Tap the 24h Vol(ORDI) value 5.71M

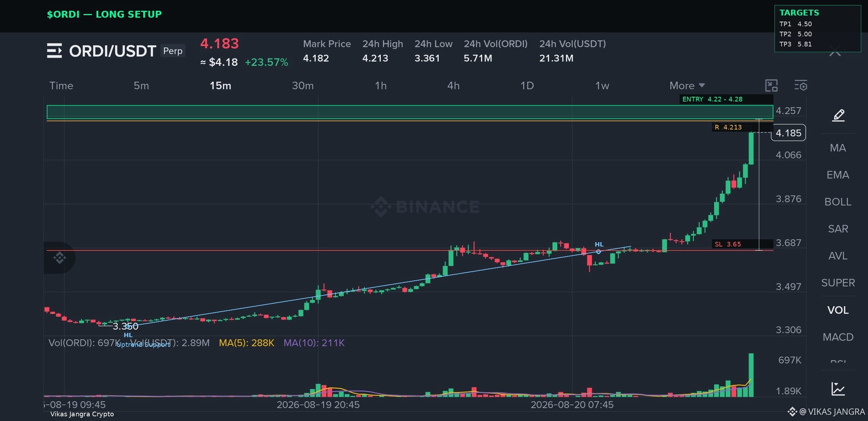[x=478, y=58]
